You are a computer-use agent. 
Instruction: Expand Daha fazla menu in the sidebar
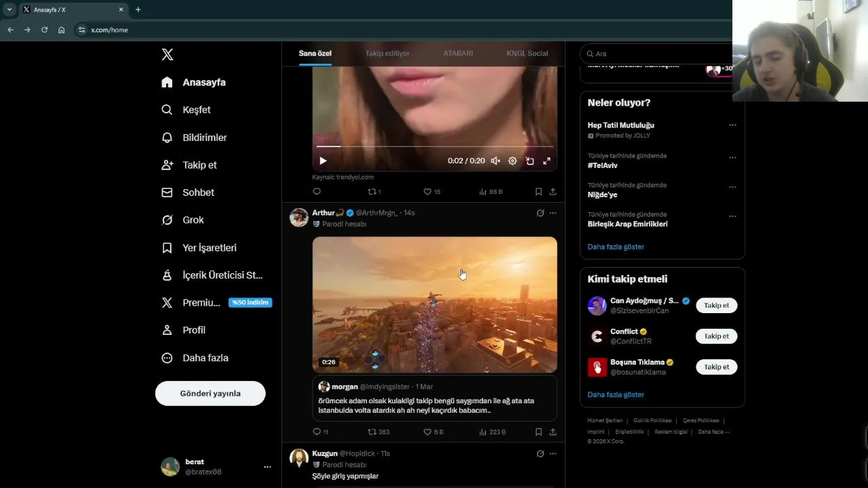click(x=195, y=358)
